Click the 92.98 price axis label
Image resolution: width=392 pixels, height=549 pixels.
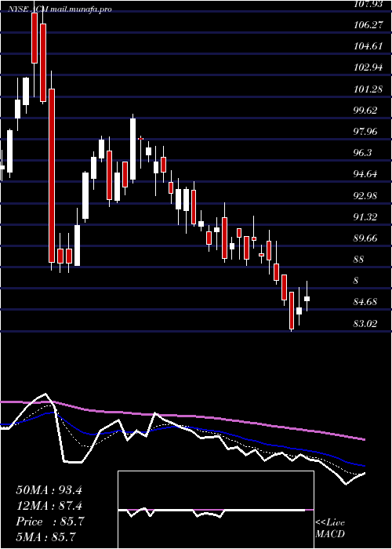(x=366, y=196)
